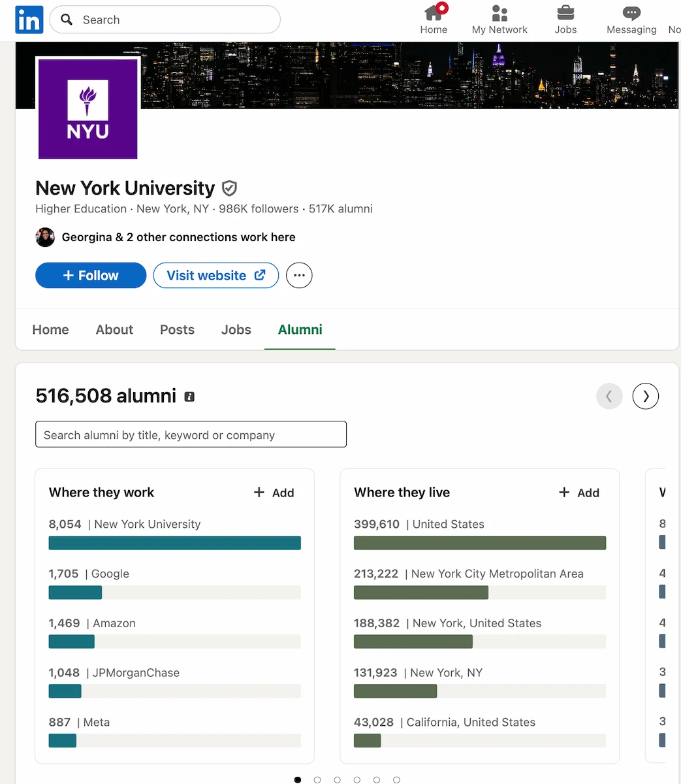Image resolution: width=681 pixels, height=784 pixels.
Task: Open Georgina's connections link
Action: (x=178, y=237)
